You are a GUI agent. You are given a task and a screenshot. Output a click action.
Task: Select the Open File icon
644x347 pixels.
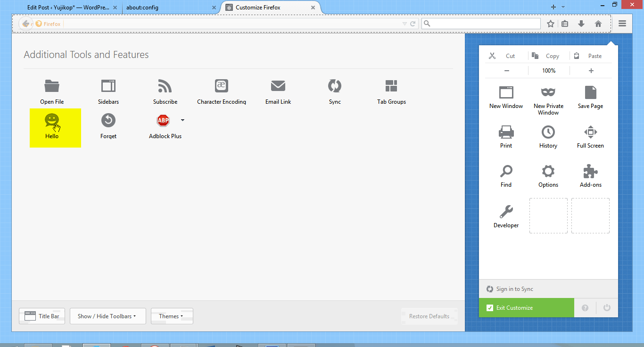coord(52,86)
